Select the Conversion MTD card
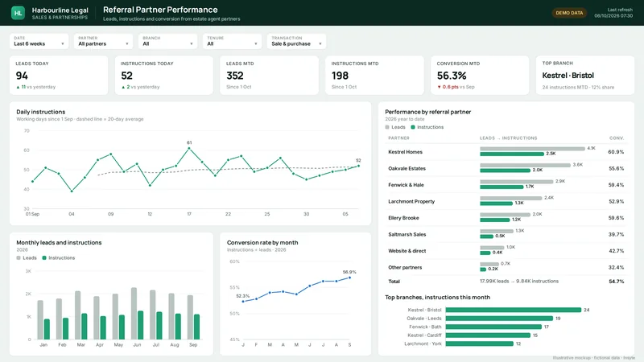Screen dimensions: 644x362 pos(480,75)
